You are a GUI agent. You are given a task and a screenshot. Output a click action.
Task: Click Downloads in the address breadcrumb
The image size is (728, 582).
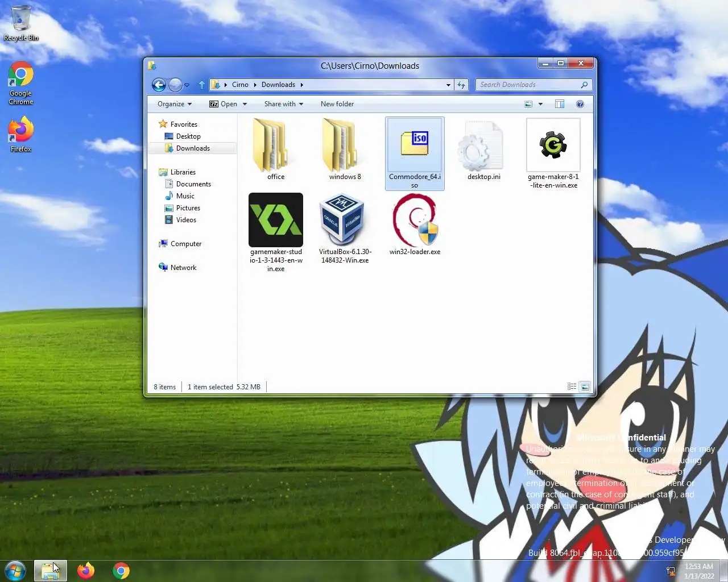pyautogui.click(x=278, y=85)
